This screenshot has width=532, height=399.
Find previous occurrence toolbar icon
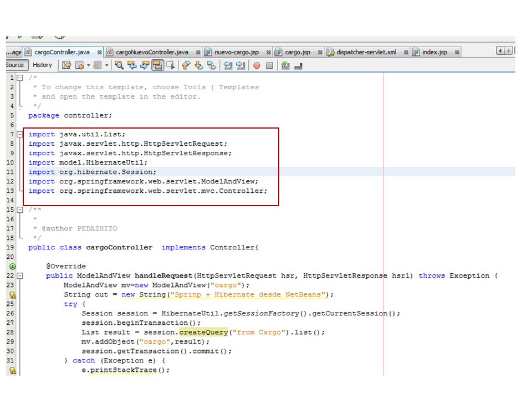click(x=132, y=65)
